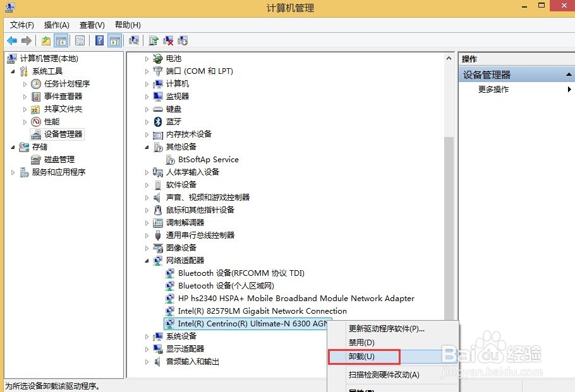Select Bluetooth 设备(个人区域网)
Viewport: 575px width, 392px height.
point(226,286)
